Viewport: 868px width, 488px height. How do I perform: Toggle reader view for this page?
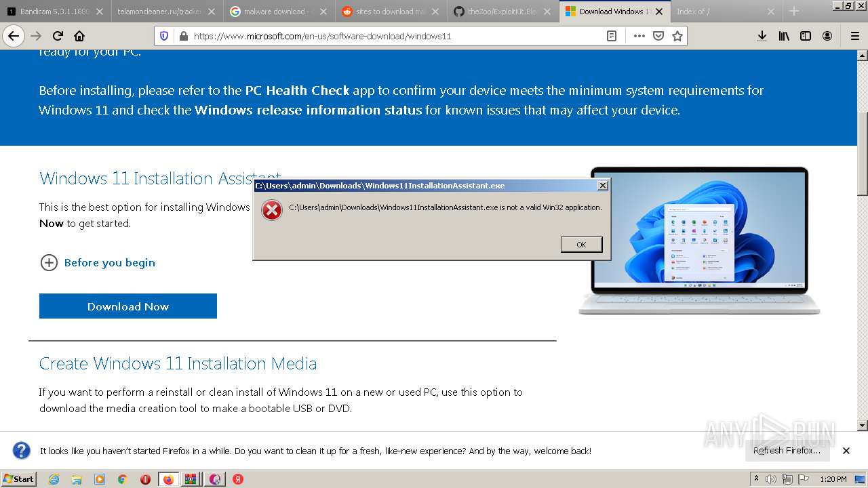coord(612,36)
